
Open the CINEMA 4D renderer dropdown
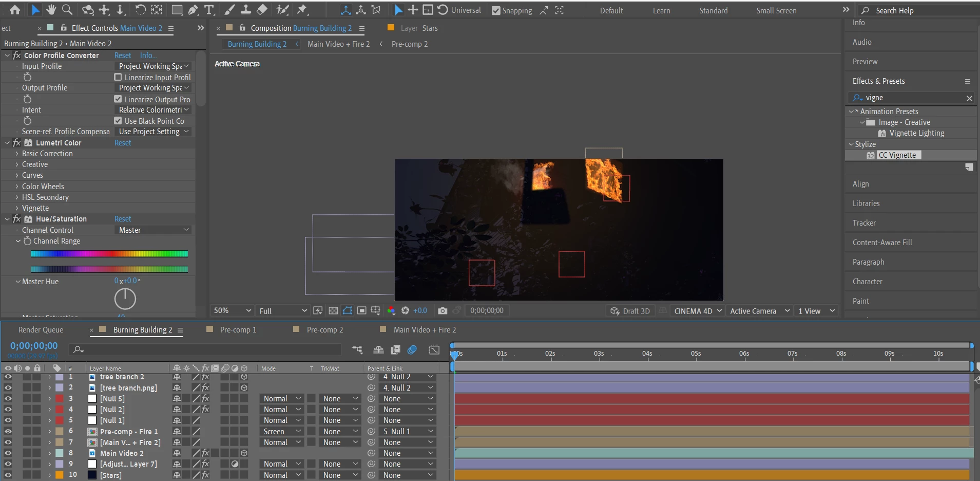point(698,311)
